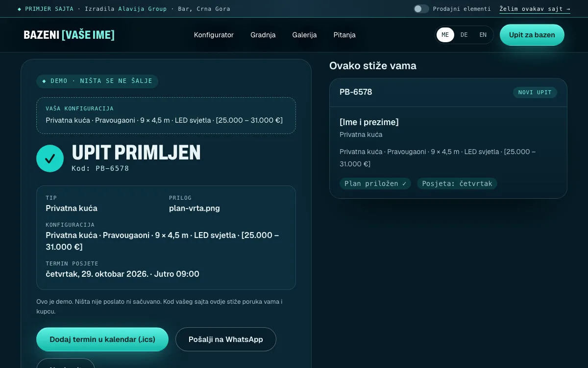Viewport: 588px width, 368px height.
Task: Click the teal checkmark success icon
Action: coord(50,158)
